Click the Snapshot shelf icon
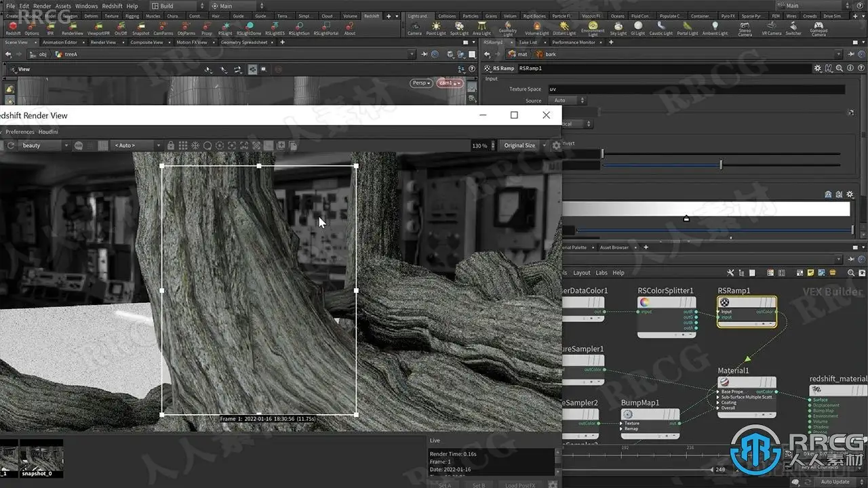868x488 pixels. point(140,28)
